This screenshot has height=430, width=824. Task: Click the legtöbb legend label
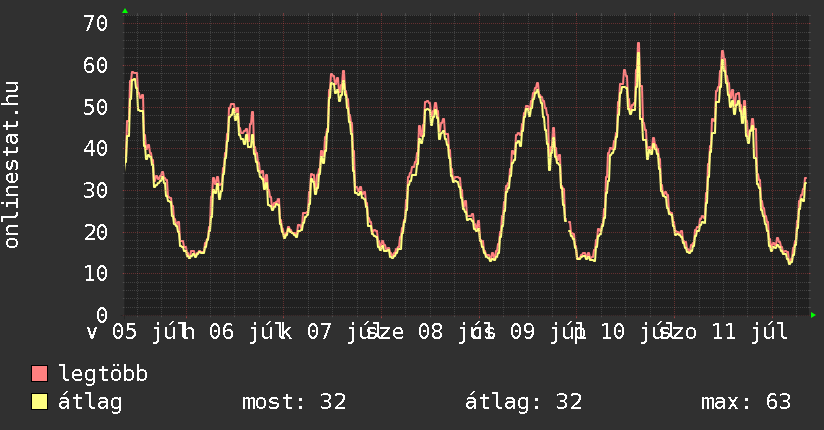[103, 374]
